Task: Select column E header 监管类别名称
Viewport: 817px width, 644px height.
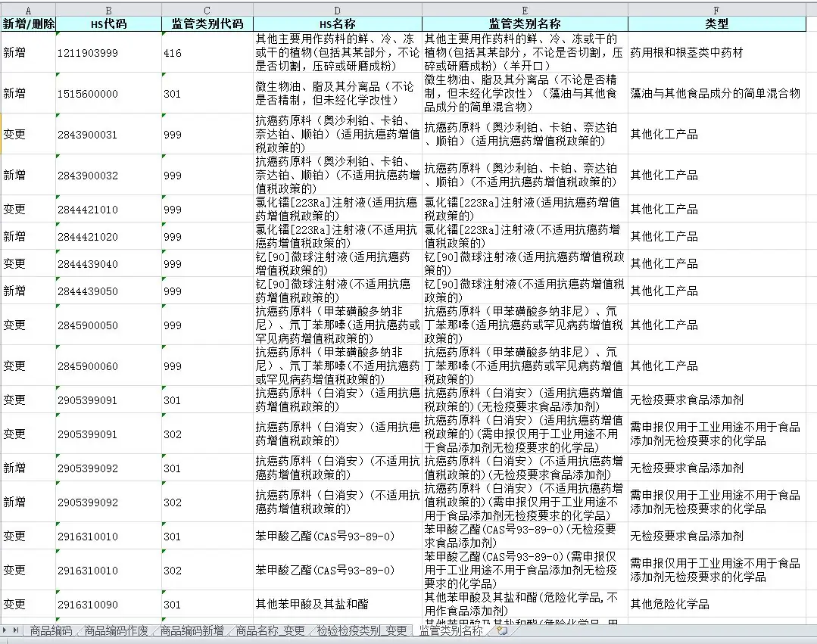Action: 524,23
